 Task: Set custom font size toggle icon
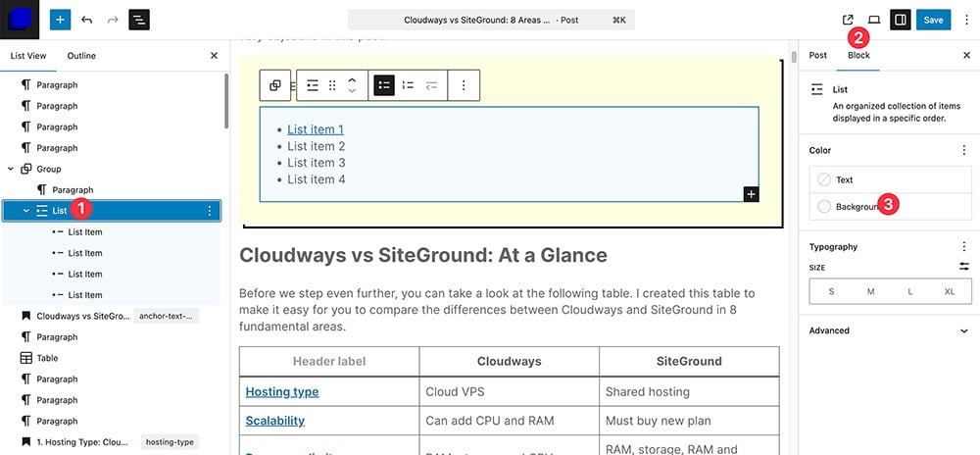(x=963, y=267)
